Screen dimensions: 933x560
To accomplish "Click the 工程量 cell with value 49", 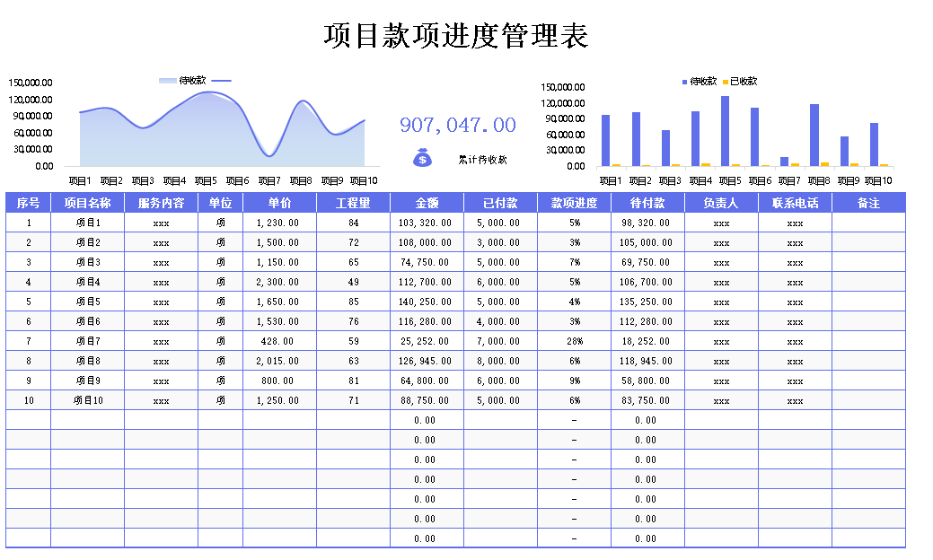I will coord(353,282).
